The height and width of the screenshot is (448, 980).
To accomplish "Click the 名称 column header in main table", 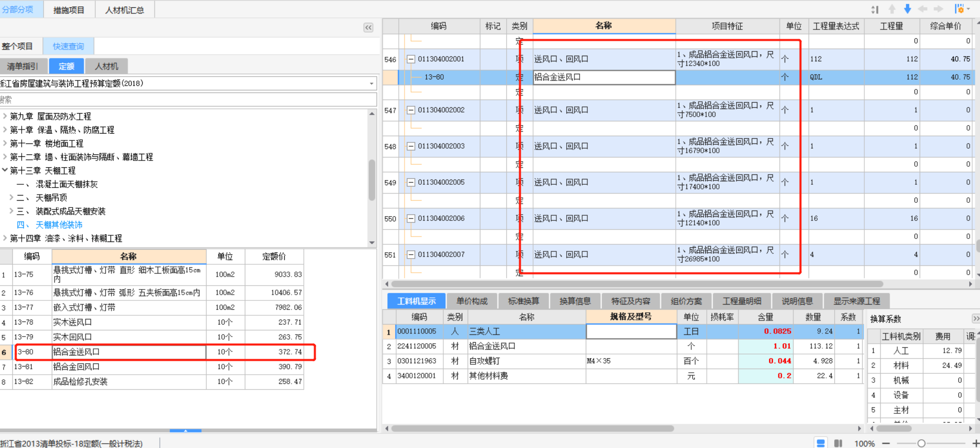I will click(x=604, y=26).
